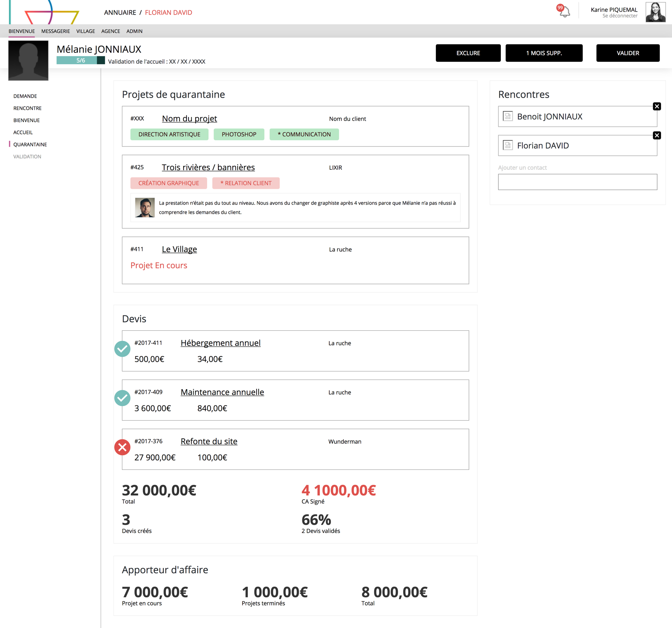The width and height of the screenshot is (672, 628).
Task: Select RENCONTRE in the sidebar
Action: coord(27,108)
